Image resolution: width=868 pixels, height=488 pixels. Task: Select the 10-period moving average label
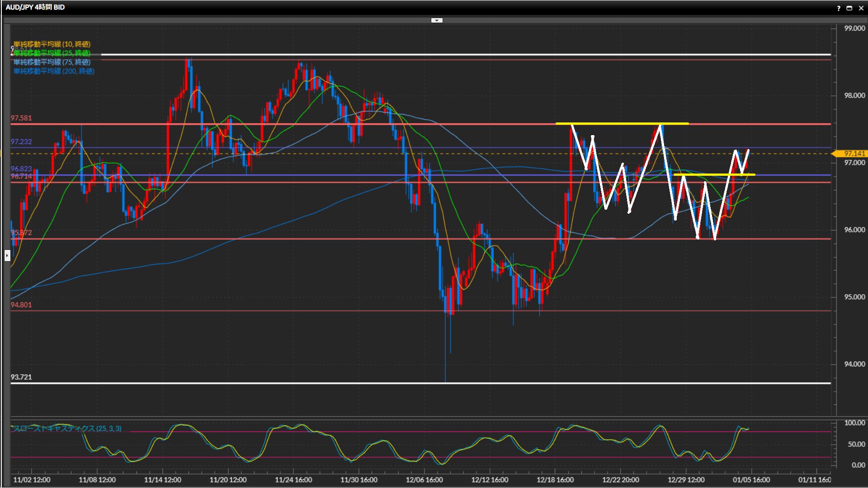[x=52, y=44]
